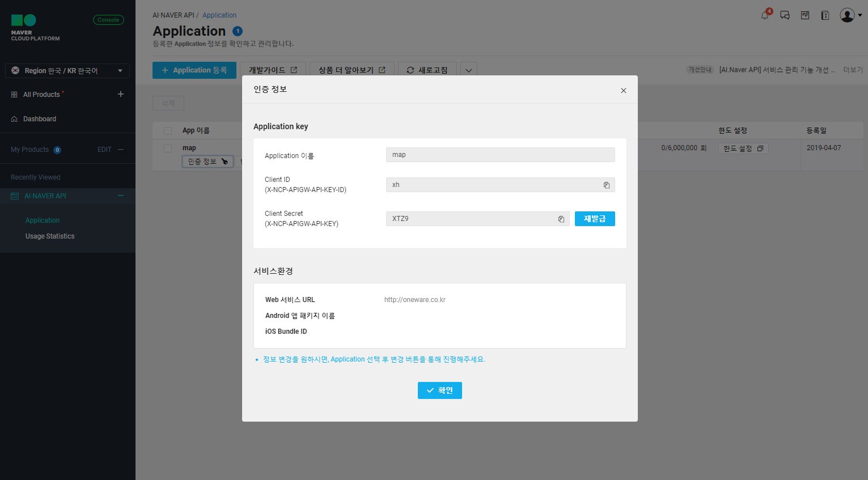Click the Application 이름 field showing map
This screenshot has height=480, width=868.
(x=501, y=155)
